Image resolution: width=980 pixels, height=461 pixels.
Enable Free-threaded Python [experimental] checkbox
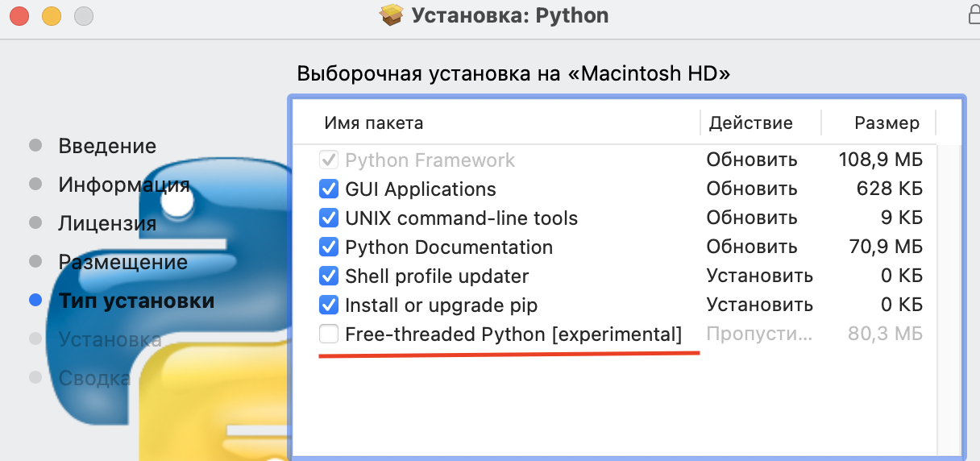[328, 334]
